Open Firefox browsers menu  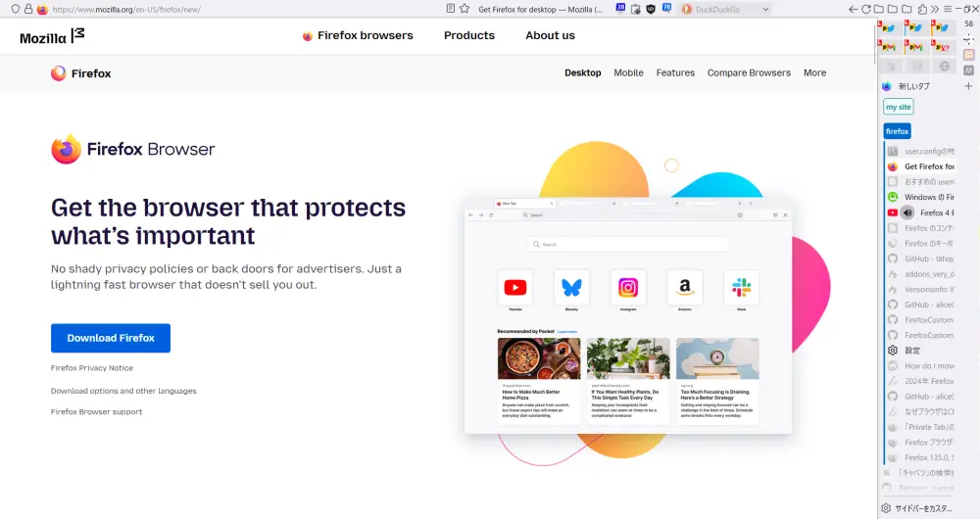point(358,35)
